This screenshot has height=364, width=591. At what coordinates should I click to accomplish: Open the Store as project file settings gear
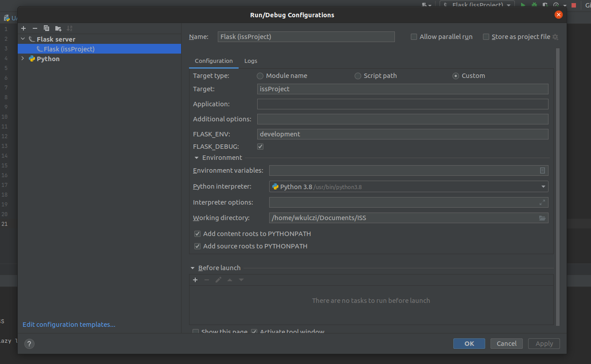pyautogui.click(x=556, y=37)
